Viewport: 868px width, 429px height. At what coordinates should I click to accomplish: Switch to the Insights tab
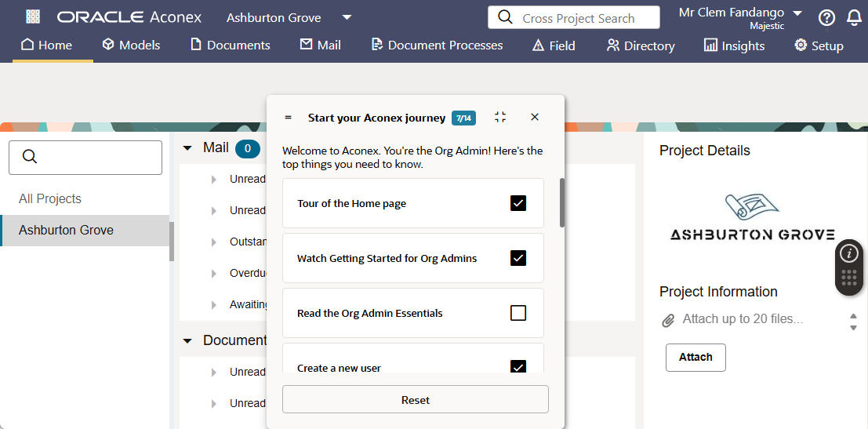tap(734, 45)
